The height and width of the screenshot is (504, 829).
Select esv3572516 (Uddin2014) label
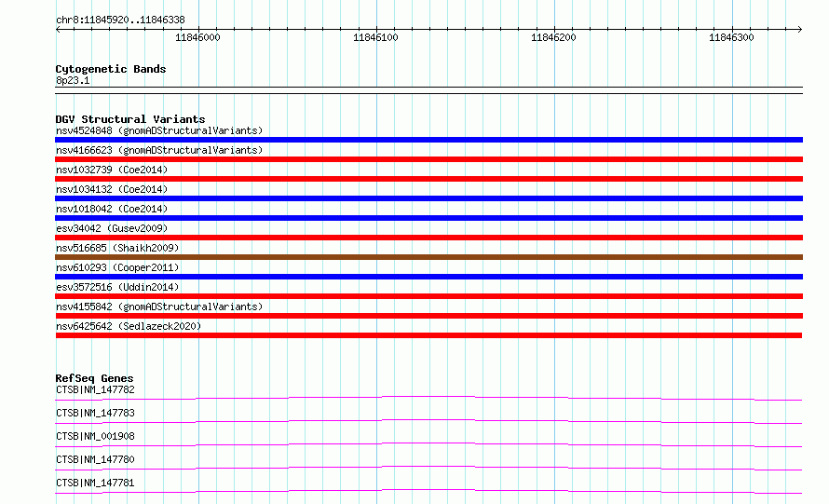117,287
